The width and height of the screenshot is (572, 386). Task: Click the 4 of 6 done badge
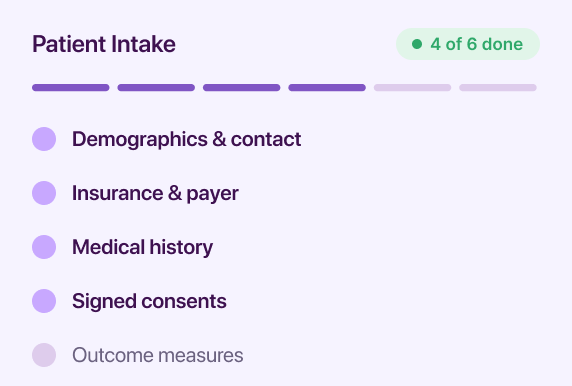(x=468, y=44)
